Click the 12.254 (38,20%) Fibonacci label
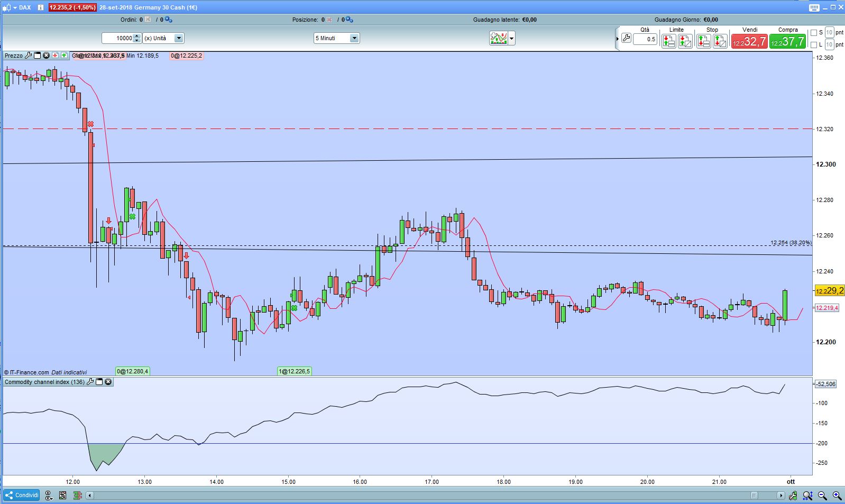Screen dimensions: 845x504 pyautogui.click(x=791, y=243)
